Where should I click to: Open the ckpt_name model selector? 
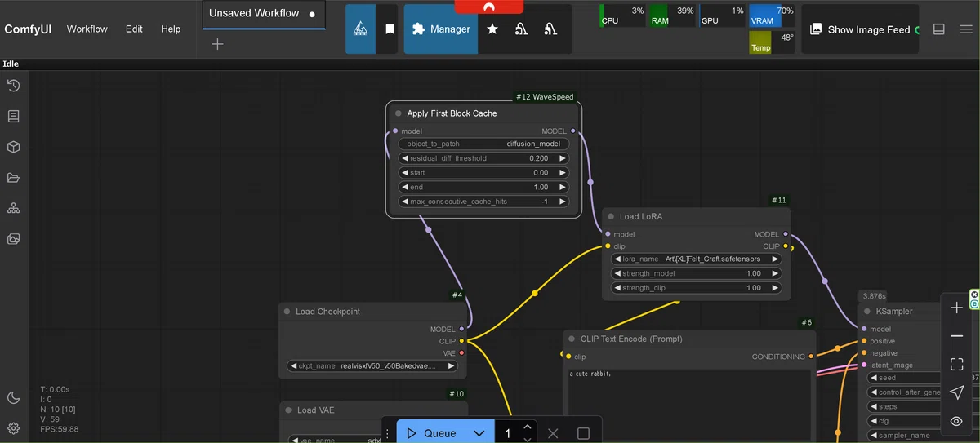click(372, 366)
